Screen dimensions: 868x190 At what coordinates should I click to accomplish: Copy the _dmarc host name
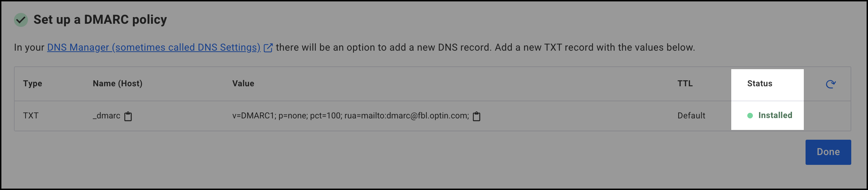click(x=128, y=116)
